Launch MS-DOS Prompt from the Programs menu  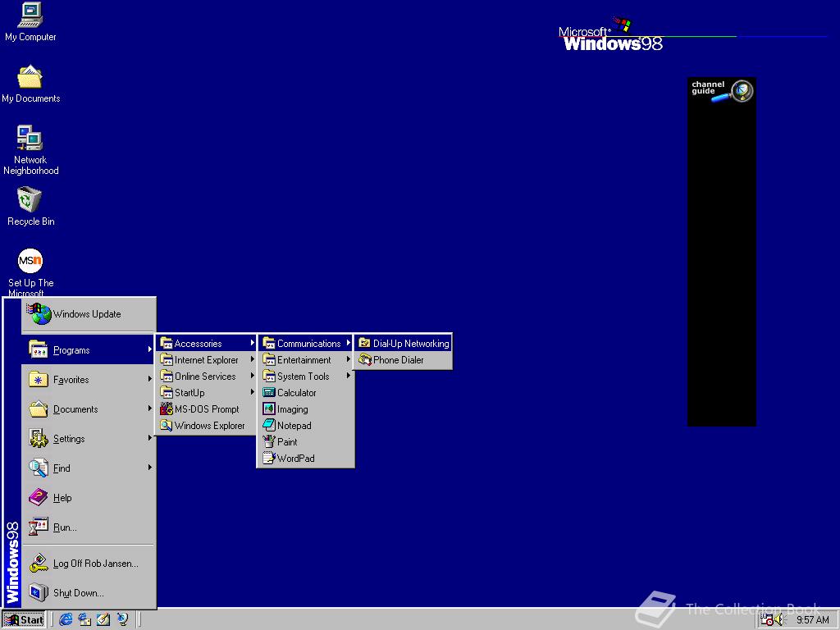point(207,409)
